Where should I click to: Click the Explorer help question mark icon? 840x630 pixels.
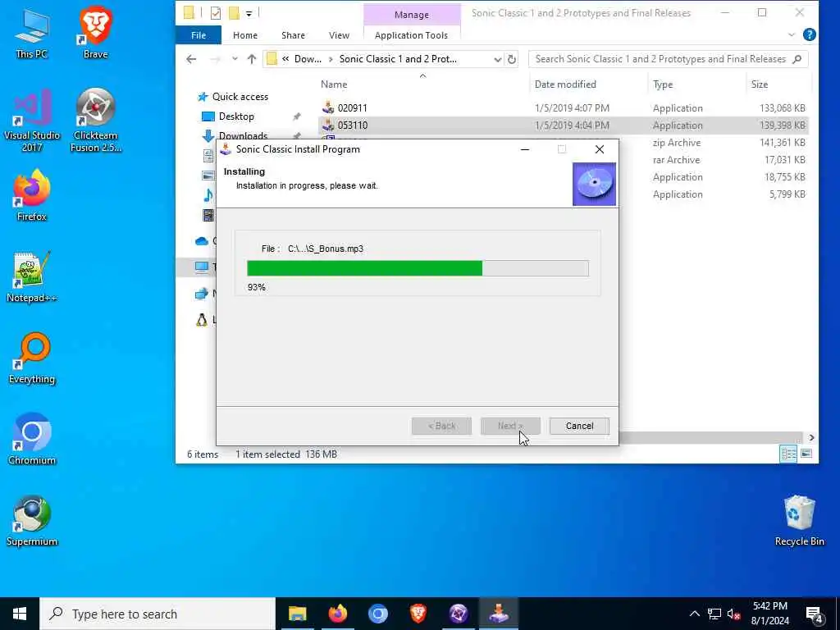(810, 34)
